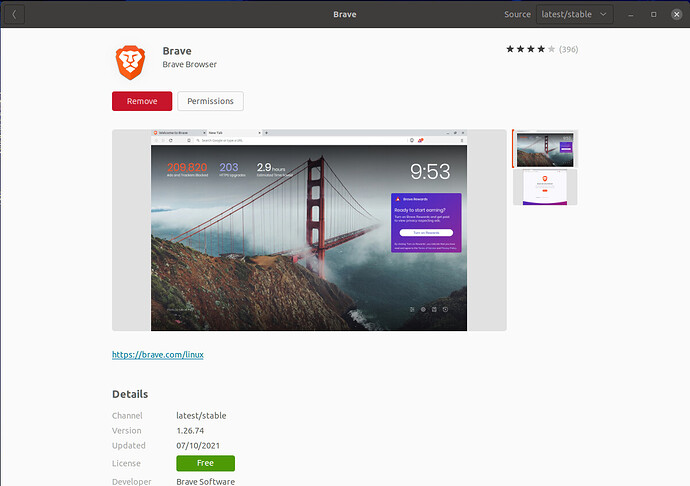Close the Brave software window

point(677,15)
